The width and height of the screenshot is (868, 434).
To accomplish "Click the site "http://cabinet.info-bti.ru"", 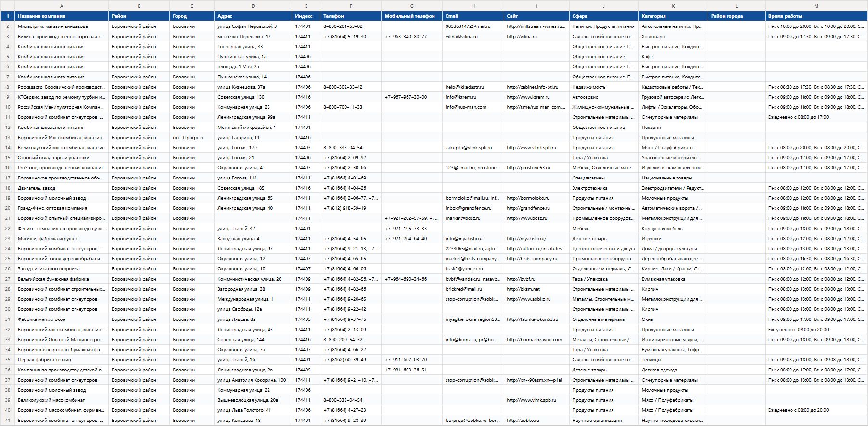I will tap(536, 87).
